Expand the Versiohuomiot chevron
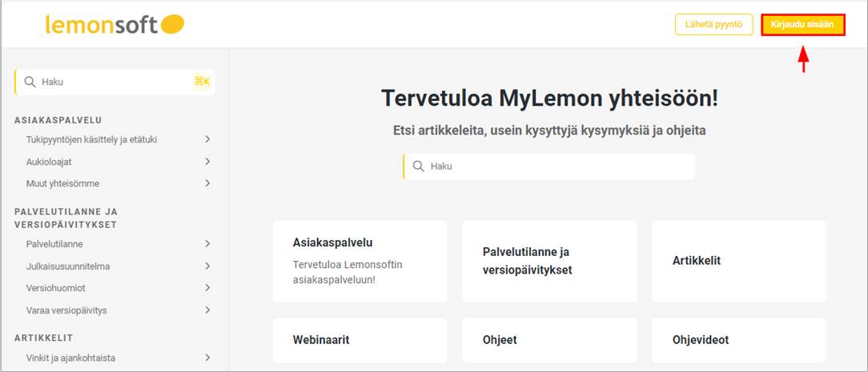Screen dimensions: 868x372 207,288
